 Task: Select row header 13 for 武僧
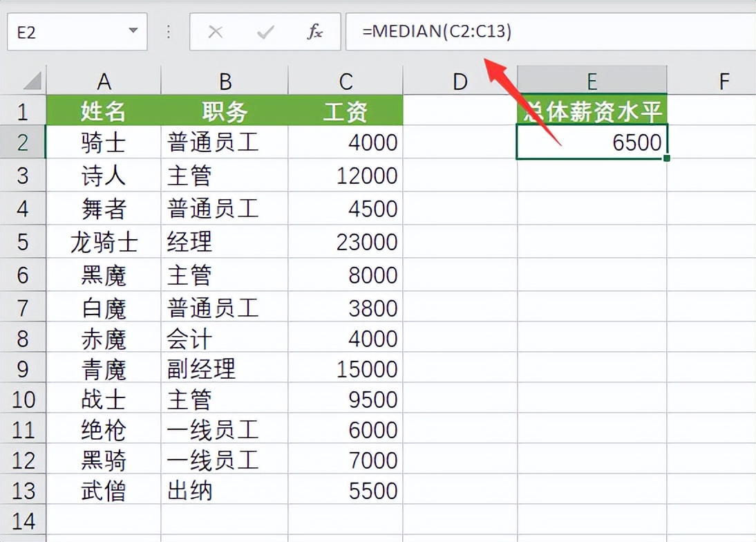pos(24,491)
